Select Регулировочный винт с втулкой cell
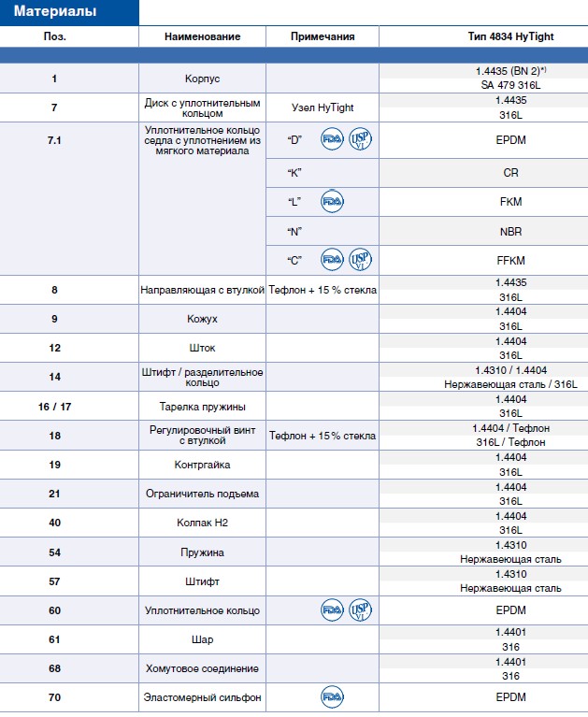 202,436
